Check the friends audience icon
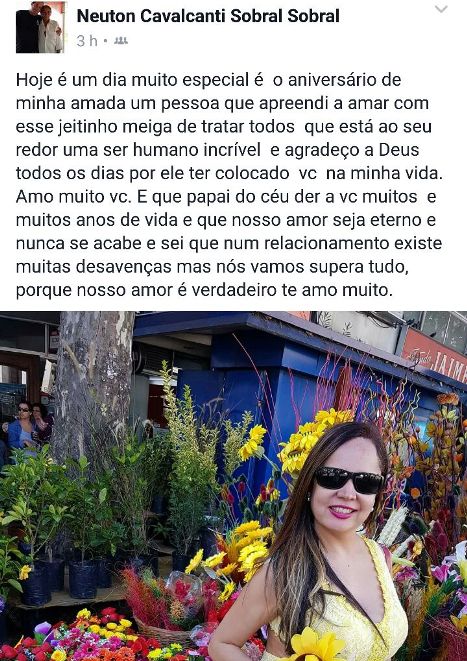Screen dimensions: 467x661 (121, 40)
